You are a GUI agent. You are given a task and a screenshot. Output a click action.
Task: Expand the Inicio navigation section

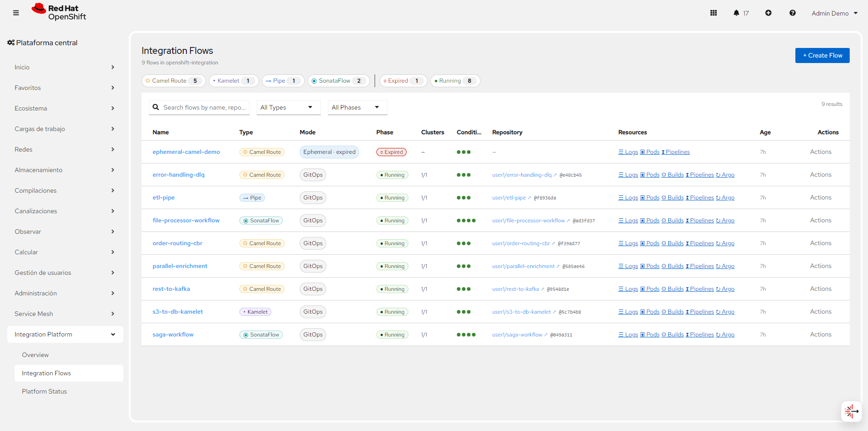pyautogui.click(x=65, y=67)
